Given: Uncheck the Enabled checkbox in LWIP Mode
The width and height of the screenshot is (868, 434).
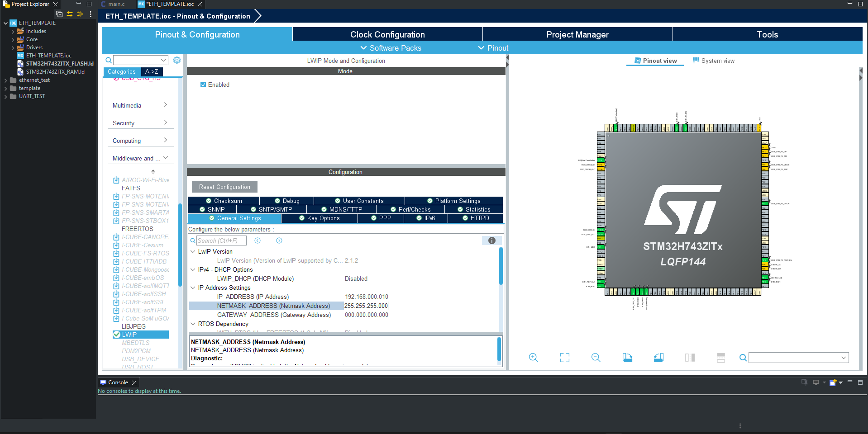Looking at the screenshot, I should coord(203,85).
